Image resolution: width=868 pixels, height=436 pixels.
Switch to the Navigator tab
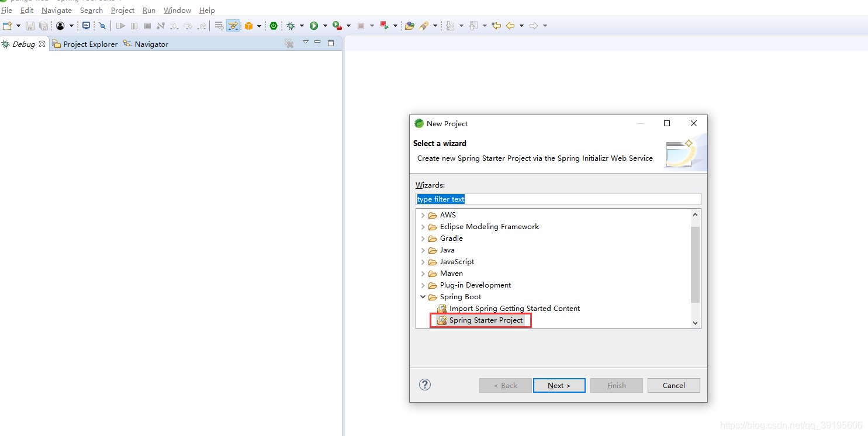coord(146,44)
